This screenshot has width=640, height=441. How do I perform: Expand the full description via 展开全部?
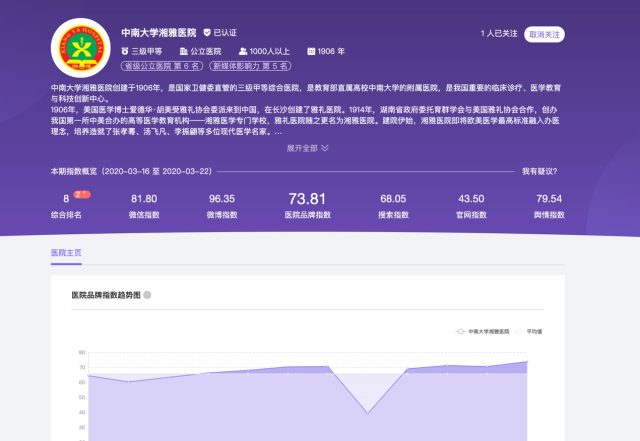pyautogui.click(x=308, y=148)
